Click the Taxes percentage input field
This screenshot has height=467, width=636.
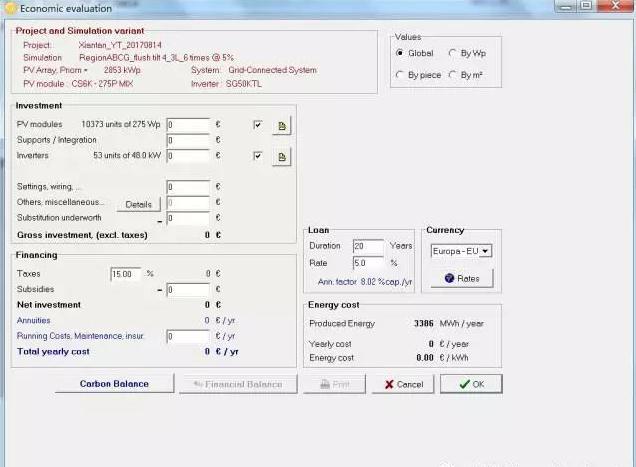tap(126, 273)
